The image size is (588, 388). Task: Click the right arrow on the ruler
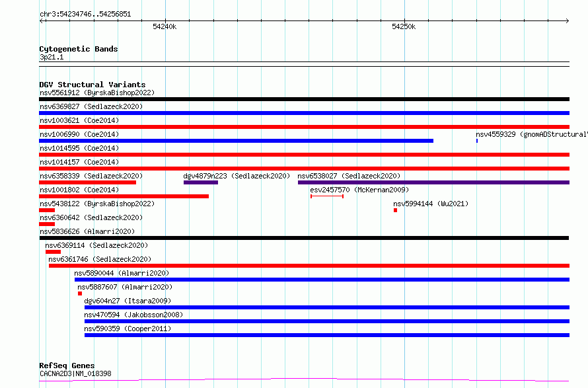tap(567, 21)
